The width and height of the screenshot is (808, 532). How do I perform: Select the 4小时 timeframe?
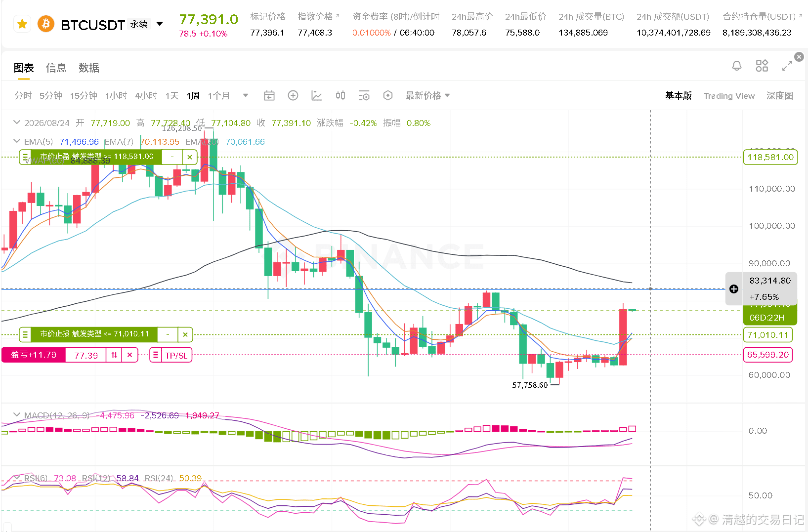pos(146,95)
